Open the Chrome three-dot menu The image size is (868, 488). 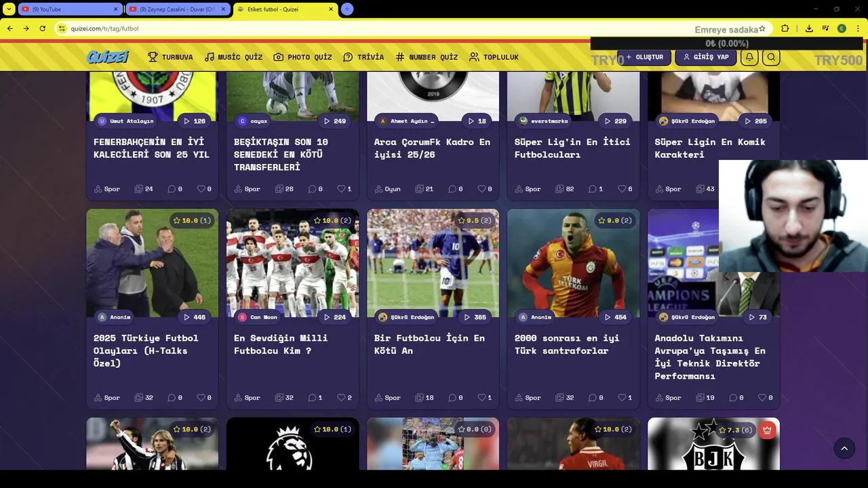tap(858, 28)
